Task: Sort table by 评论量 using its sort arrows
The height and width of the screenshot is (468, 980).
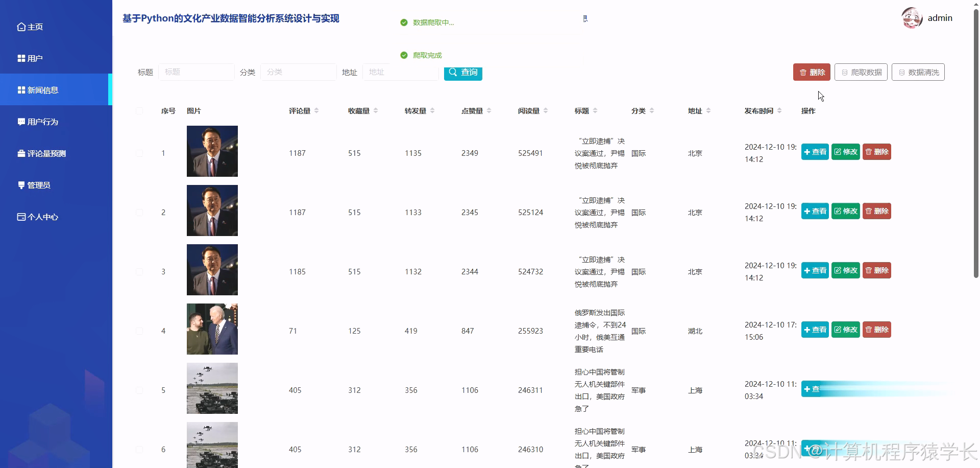Action: click(317, 110)
